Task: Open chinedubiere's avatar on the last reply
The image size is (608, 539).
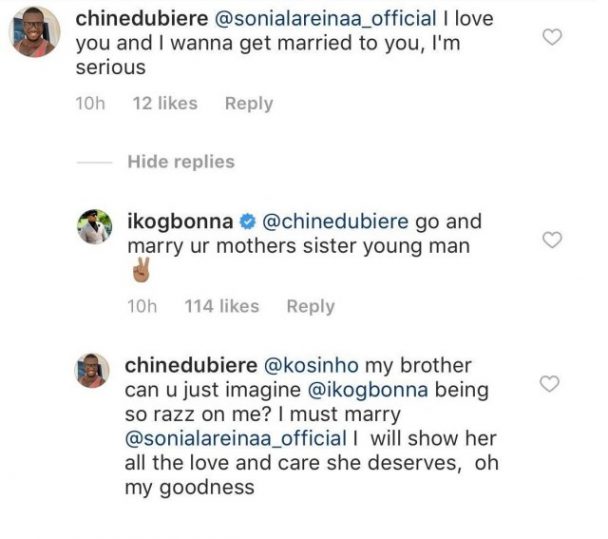Action: point(95,372)
